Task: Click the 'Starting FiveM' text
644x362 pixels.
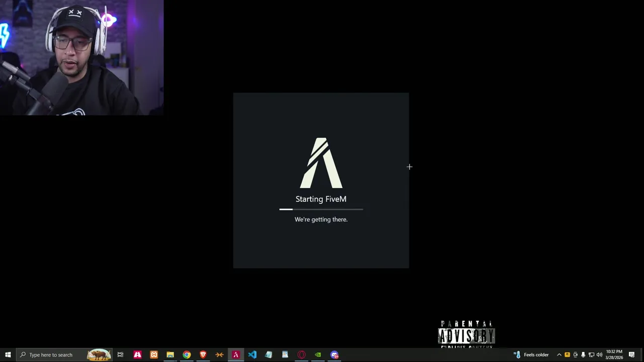Action: click(x=321, y=199)
